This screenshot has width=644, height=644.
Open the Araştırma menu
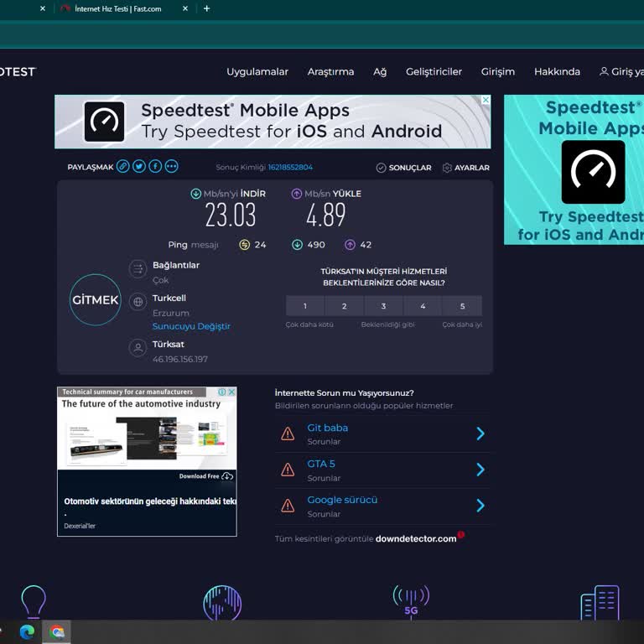click(x=330, y=72)
